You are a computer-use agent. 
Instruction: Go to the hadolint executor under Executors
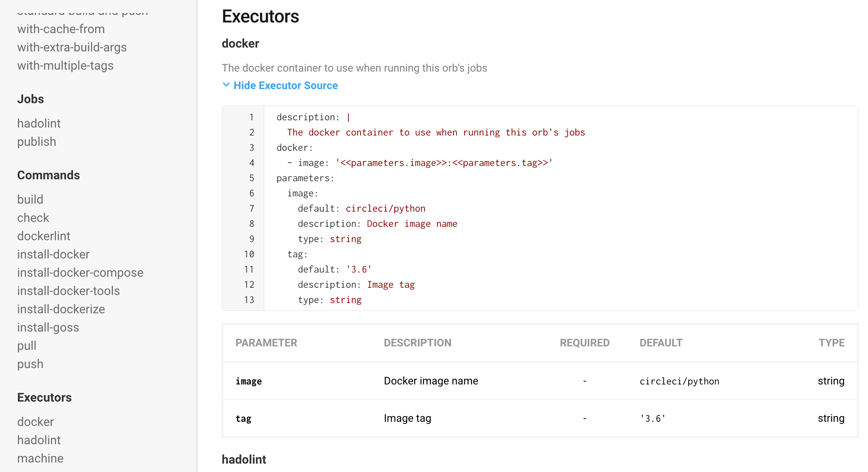(39, 440)
